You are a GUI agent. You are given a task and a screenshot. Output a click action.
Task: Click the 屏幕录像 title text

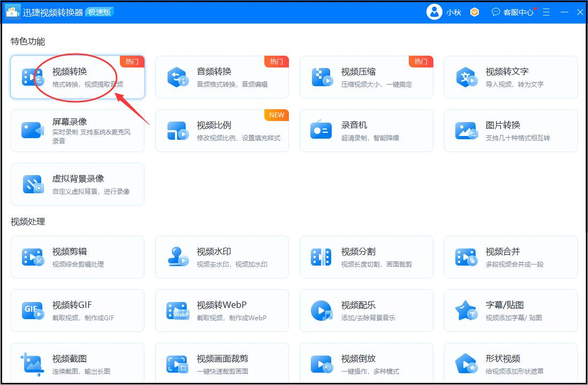pyautogui.click(x=70, y=122)
